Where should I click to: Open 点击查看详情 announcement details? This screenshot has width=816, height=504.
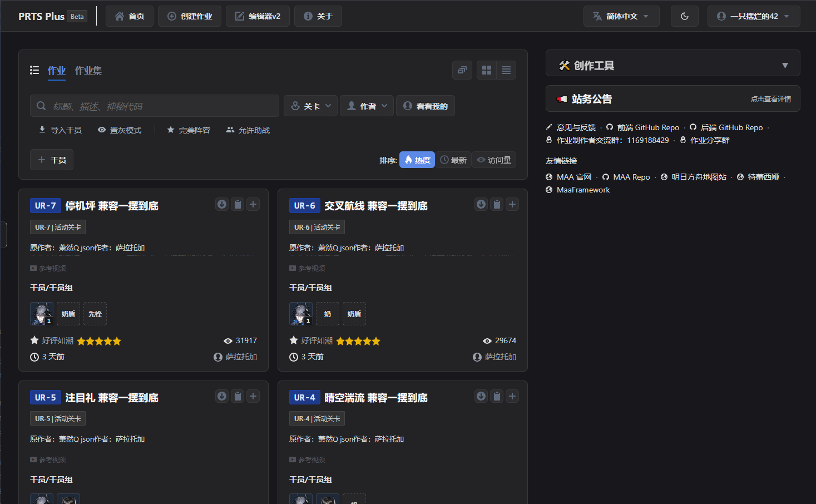point(771,99)
